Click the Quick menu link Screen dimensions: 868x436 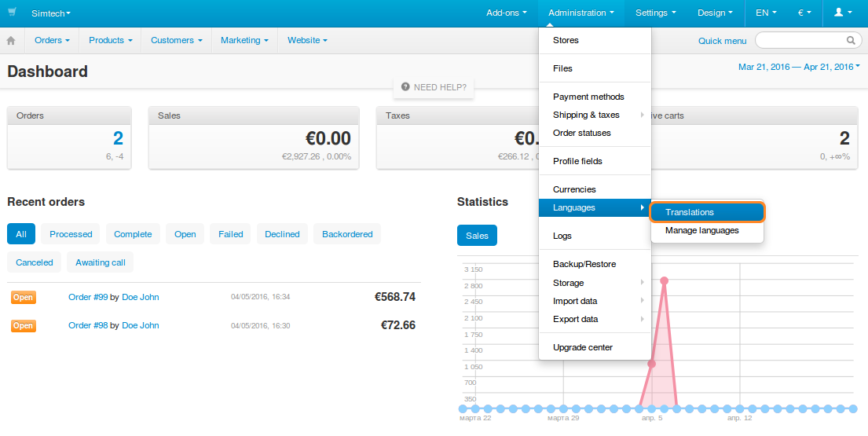coord(722,41)
